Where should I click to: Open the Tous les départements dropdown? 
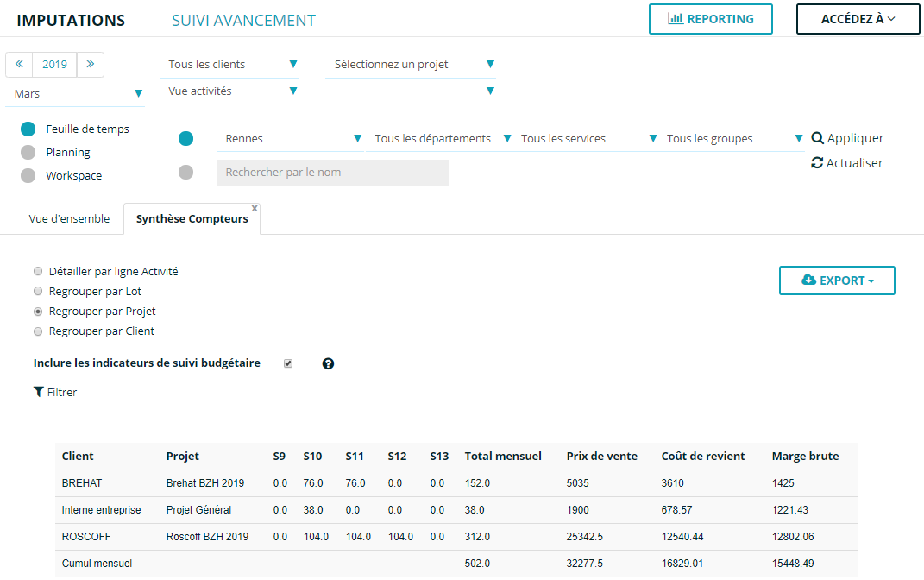[439, 138]
